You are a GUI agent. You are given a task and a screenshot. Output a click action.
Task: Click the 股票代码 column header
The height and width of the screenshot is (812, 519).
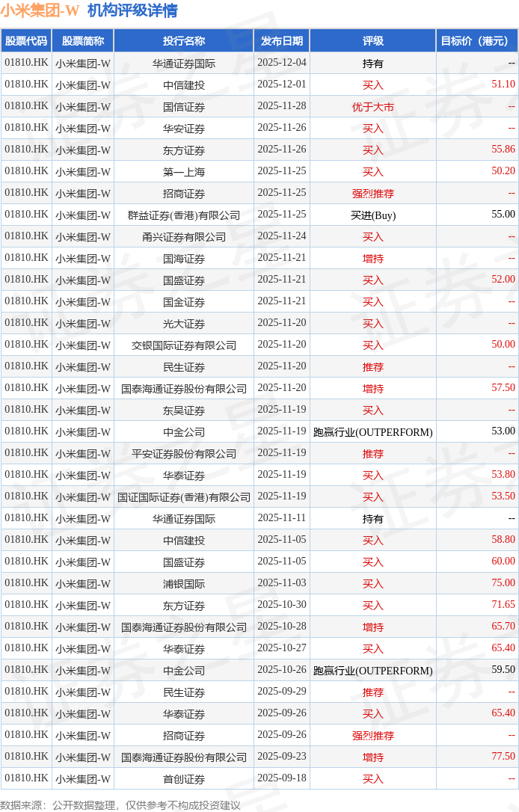(26, 41)
